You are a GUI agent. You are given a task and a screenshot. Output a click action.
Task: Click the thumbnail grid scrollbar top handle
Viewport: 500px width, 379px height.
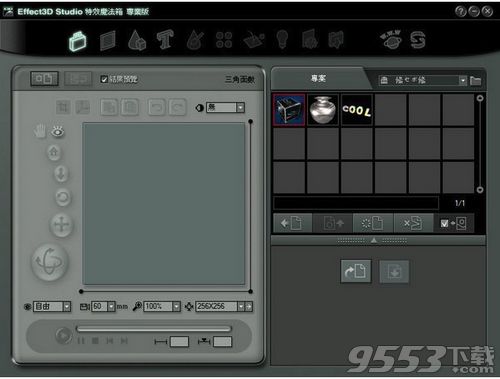[x=480, y=98]
